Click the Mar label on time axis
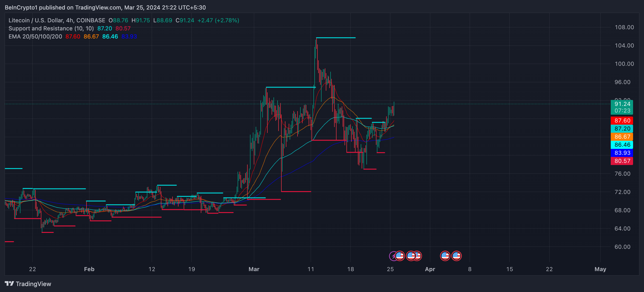The width and height of the screenshot is (644, 292). tap(254, 269)
